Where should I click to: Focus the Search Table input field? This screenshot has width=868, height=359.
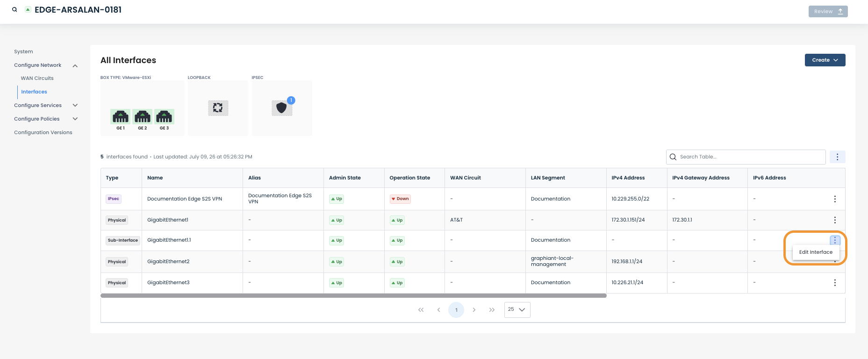click(x=746, y=157)
